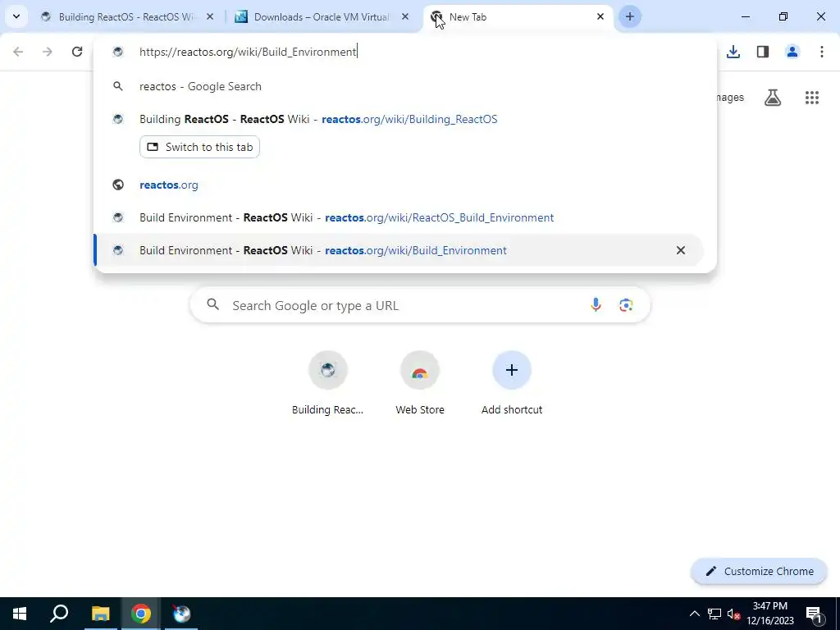840x630 pixels.
Task: Open the Web Store shortcut
Action: click(420, 384)
